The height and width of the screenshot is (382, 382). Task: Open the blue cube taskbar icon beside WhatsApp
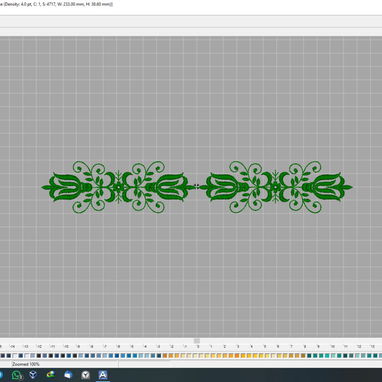[33, 375]
